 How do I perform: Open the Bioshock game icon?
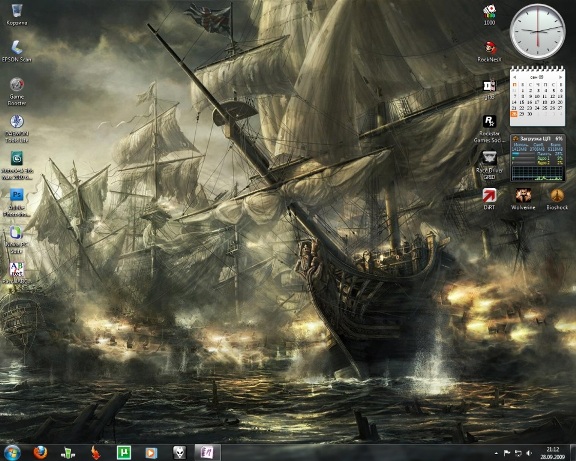coord(557,199)
